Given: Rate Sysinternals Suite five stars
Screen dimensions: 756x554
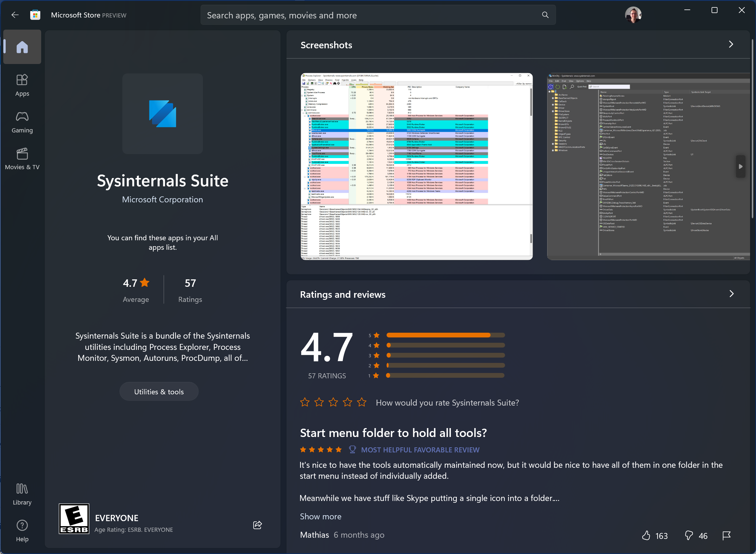Looking at the screenshot, I should pos(361,402).
